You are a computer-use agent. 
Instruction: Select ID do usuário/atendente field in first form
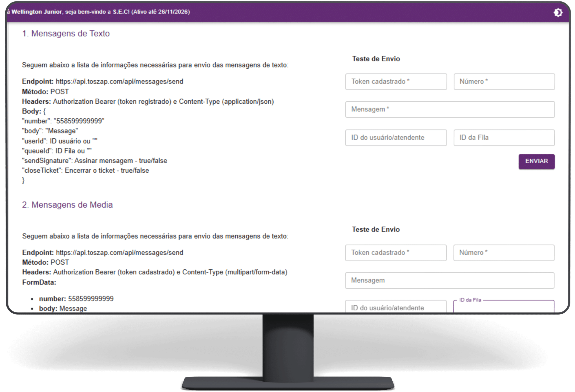pos(396,137)
